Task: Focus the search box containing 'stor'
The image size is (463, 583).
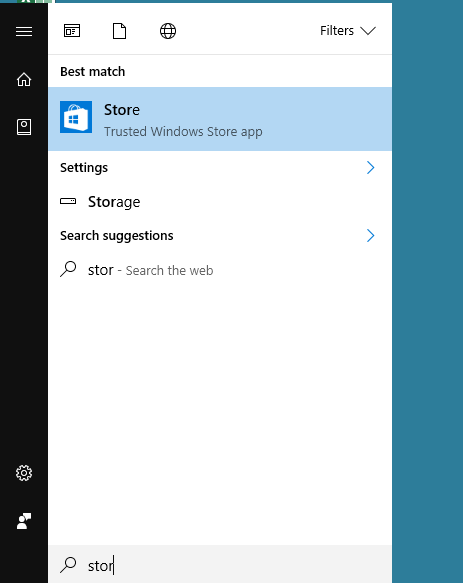Action: tap(220, 565)
